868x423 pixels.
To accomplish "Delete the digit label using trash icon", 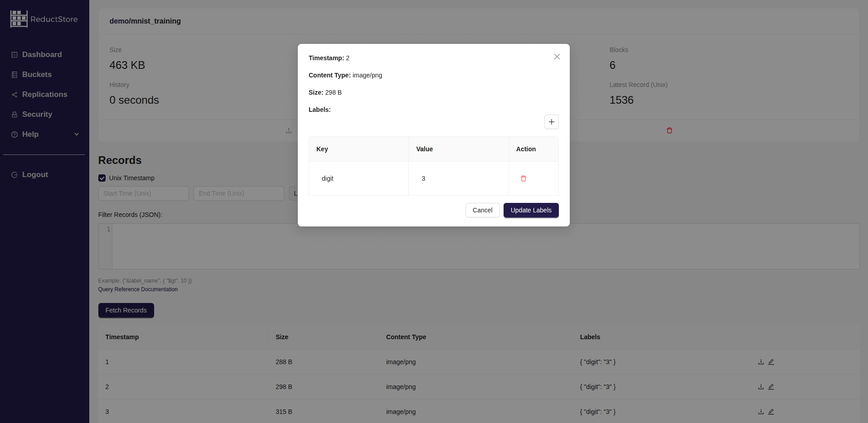I will coord(524,178).
